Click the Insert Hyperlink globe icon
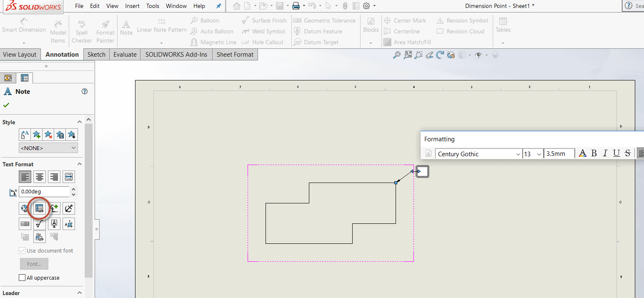 pos(25,208)
